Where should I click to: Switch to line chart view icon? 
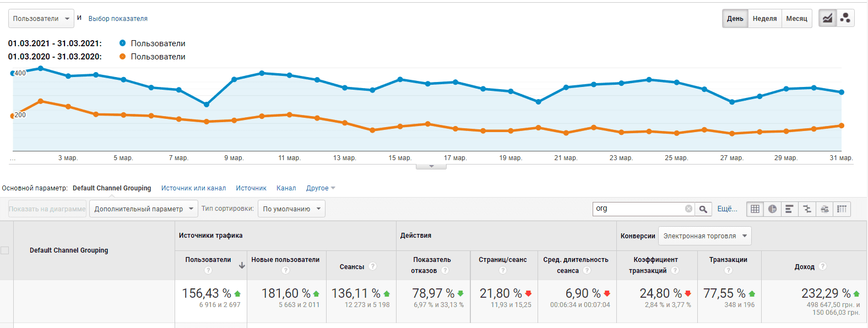coord(827,18)
